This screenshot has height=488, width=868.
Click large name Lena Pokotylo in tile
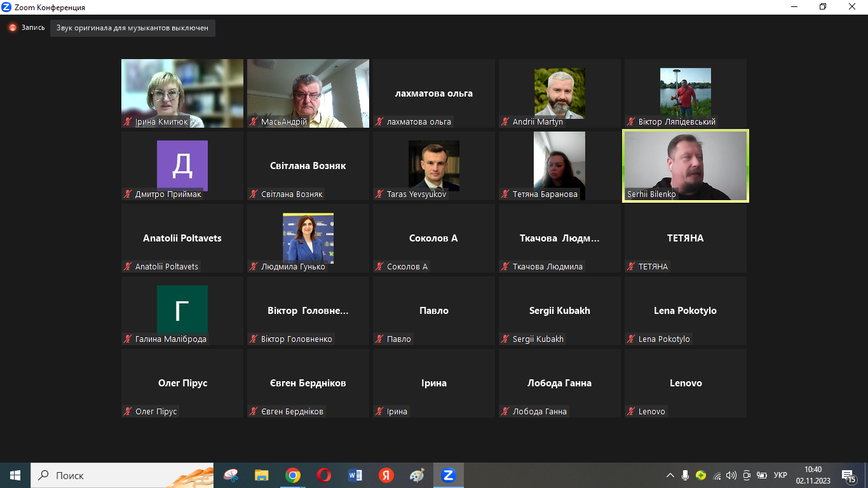[x=686, y=311]
